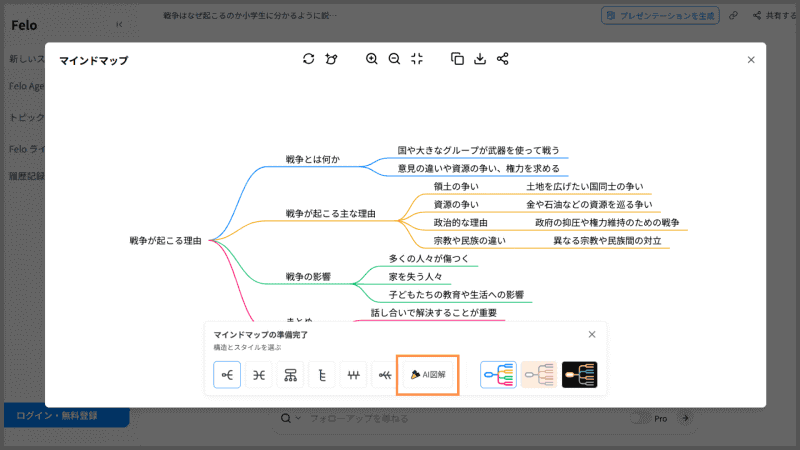The width and height of the screenshot is (800, 450).
Task: Click the 意見の違いや資源の争い、権力を求める node
Action: click(x=479, y=168)
